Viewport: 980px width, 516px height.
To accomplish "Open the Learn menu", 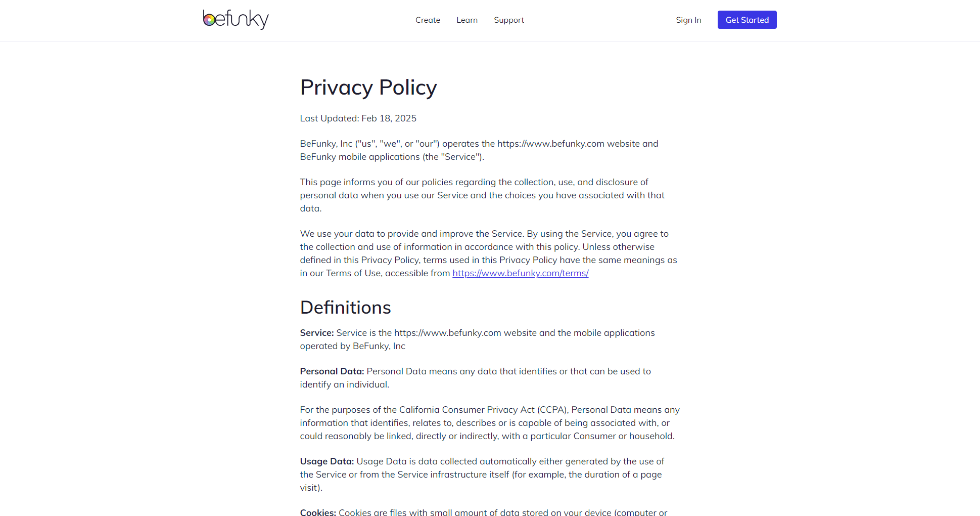I will [466, 20].
